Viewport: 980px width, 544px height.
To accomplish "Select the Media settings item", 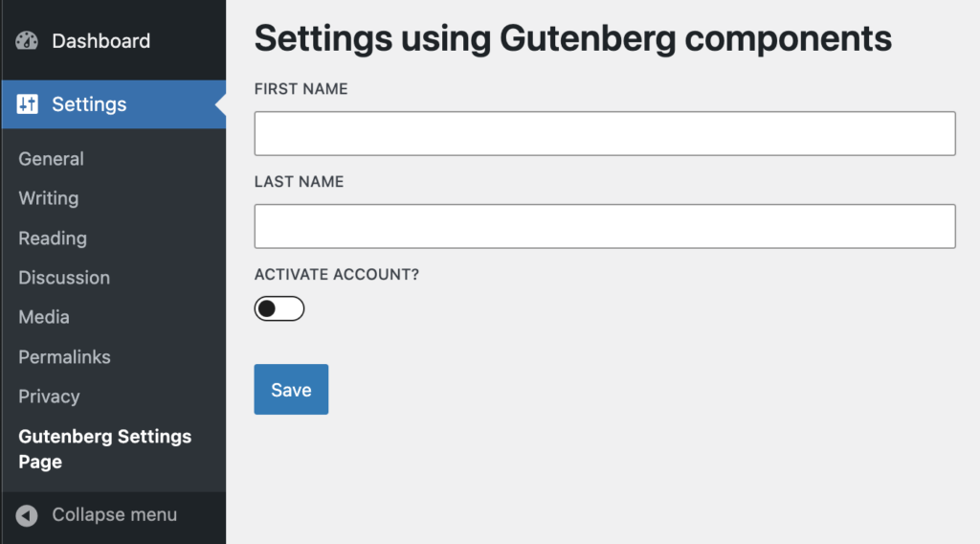I will [x=44, y=317].
